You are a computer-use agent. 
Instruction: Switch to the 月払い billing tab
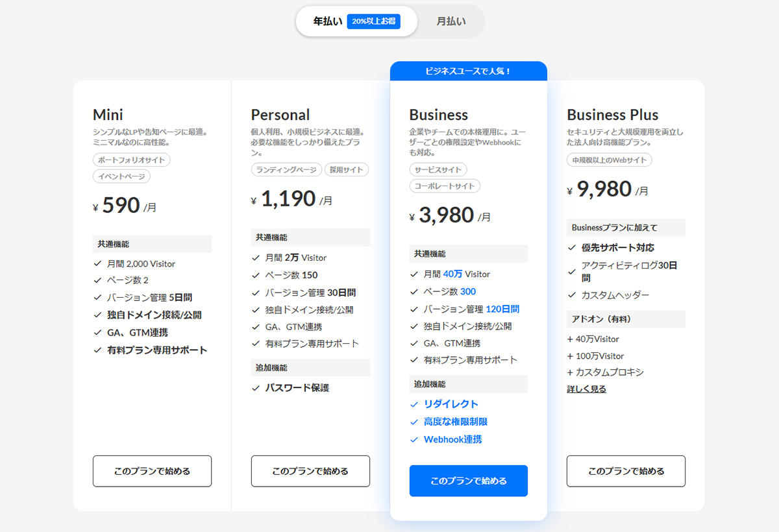pos(449,21)
